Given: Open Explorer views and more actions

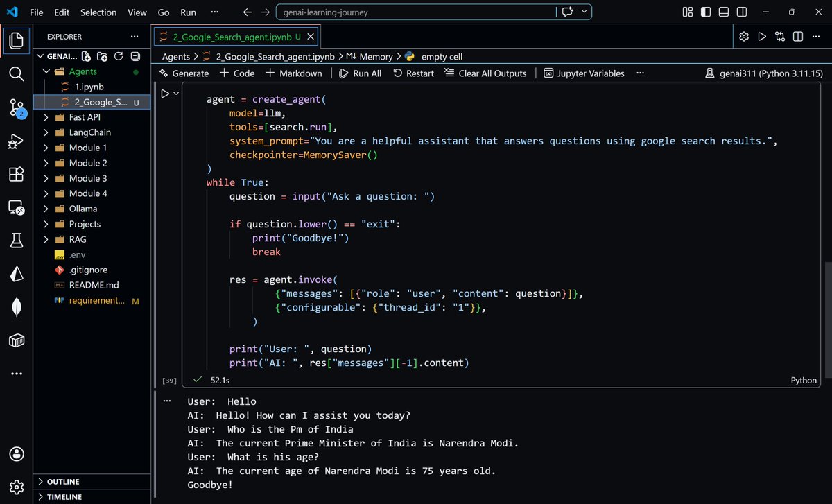Looking at the screenshot, I should pos(135,37).
